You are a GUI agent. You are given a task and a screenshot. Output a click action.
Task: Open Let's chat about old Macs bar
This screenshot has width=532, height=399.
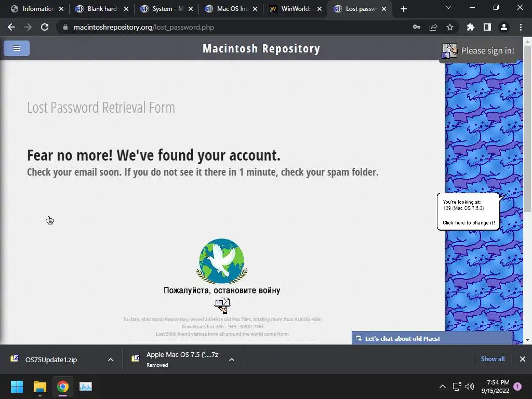coord(432,338)
